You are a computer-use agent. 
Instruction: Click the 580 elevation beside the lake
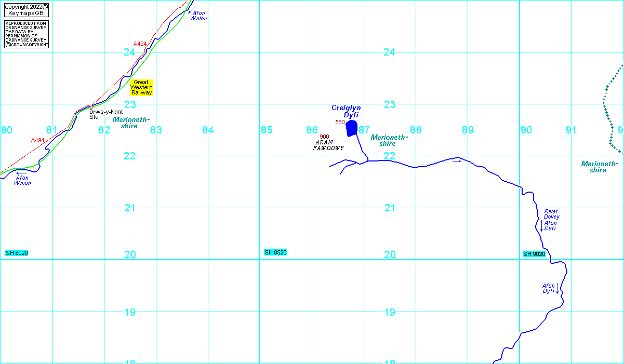click(x=340, y=122)
